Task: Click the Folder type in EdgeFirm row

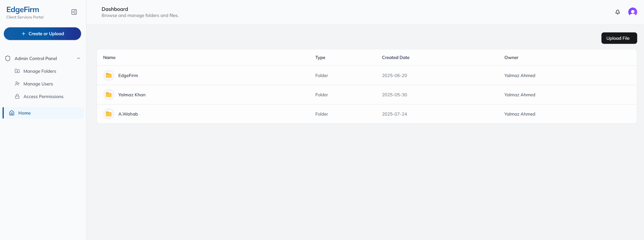Action: coord(322,76)
